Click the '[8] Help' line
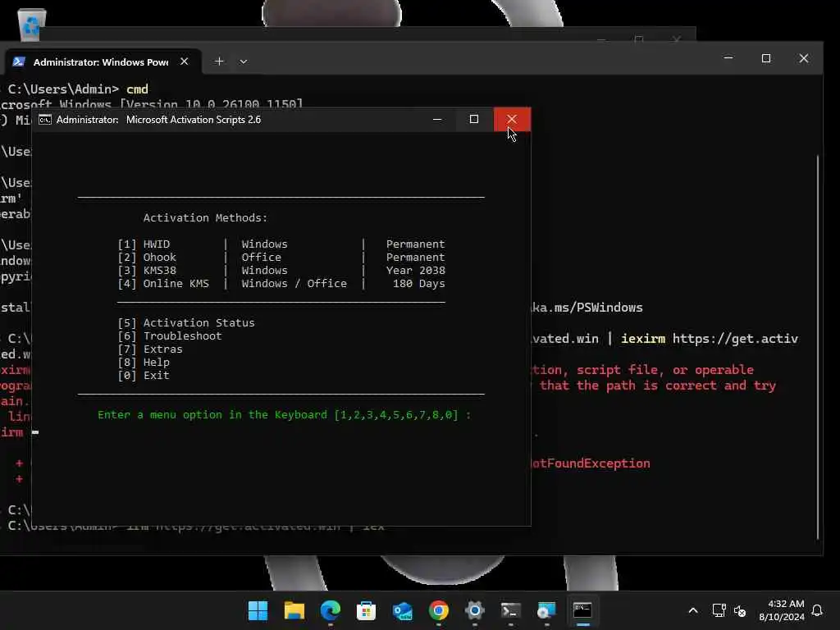The image size is (840, 630). (144, 362)
